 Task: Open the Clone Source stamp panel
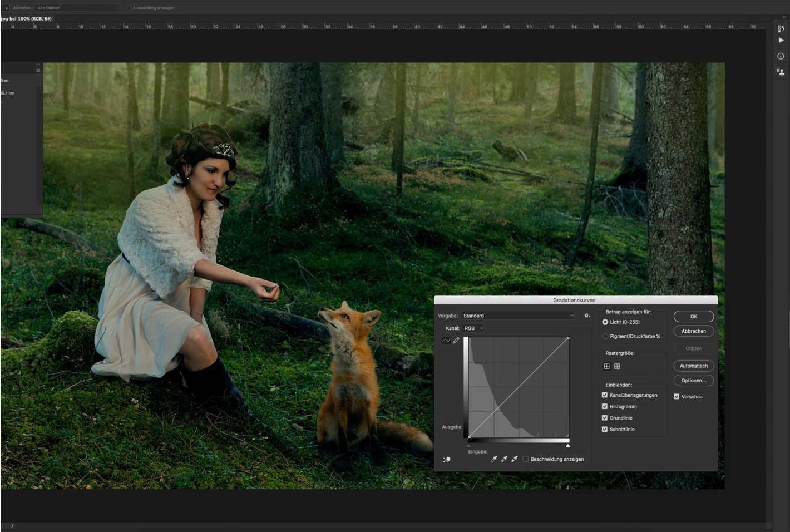pyautogui.click(x=781, y=72)
